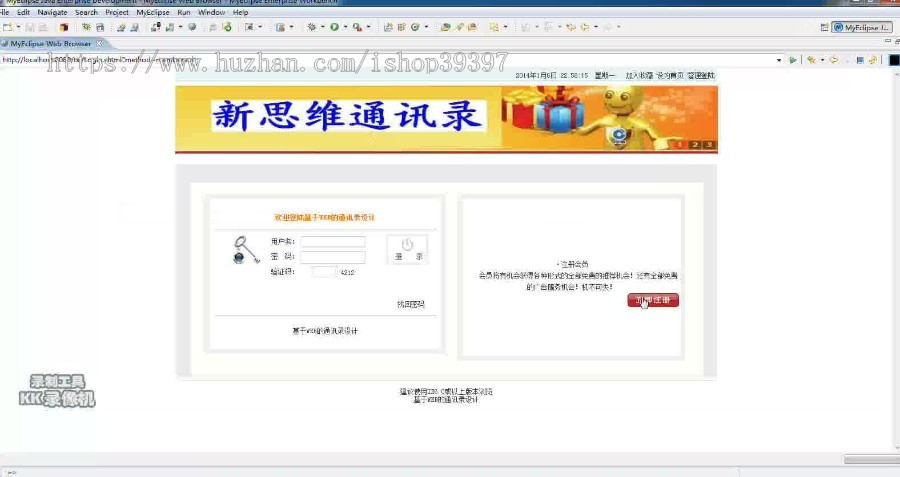Click the External Tools run icon
The height and width of the screenshot is (477, 900).
[357, 27]
